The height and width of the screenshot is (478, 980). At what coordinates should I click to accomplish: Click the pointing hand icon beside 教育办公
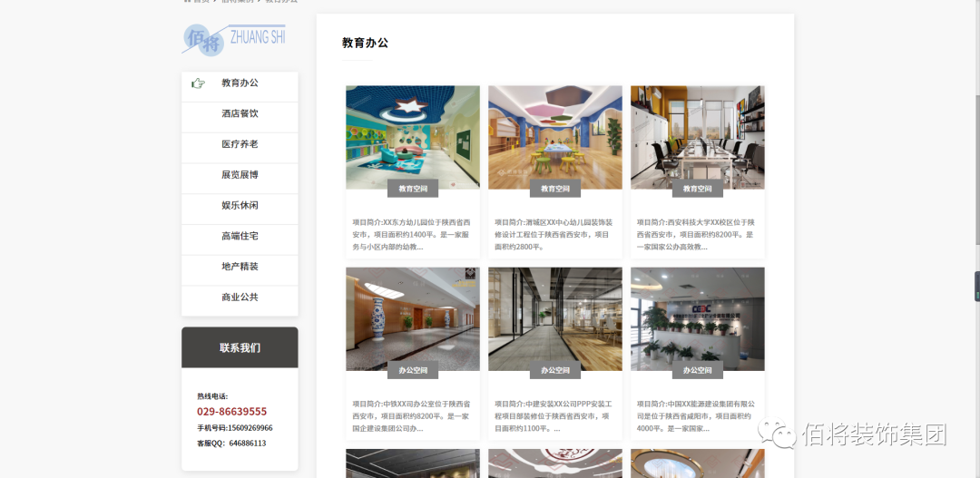pos(198,83)
